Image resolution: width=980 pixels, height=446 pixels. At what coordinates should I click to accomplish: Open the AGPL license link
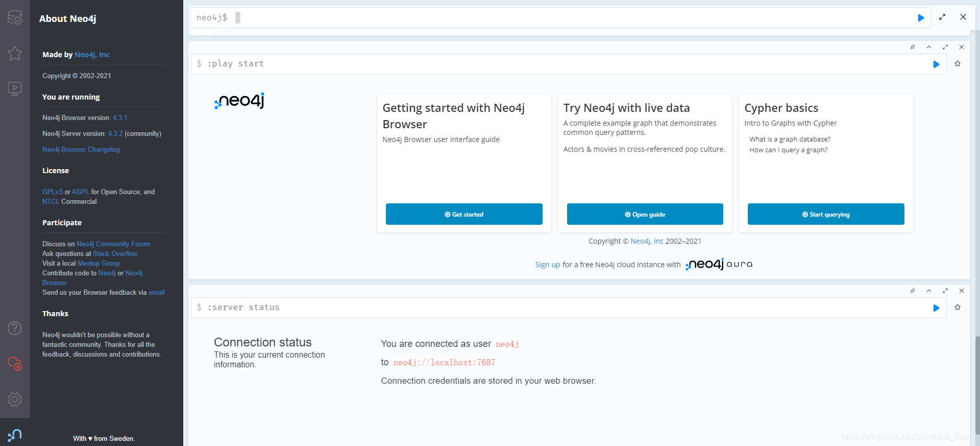point(81,192)
